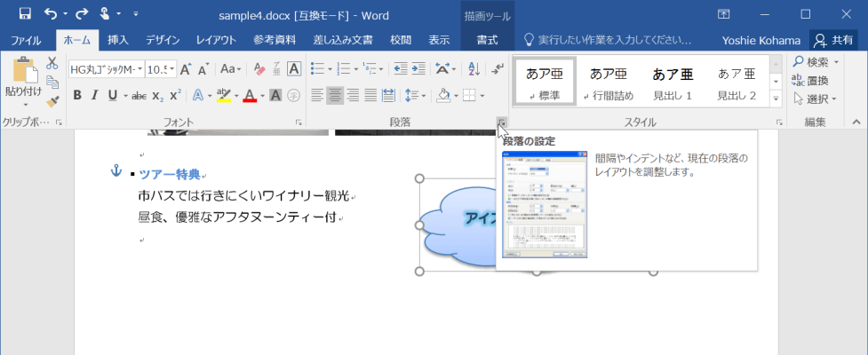Viewport: 868px width, 355px height.
Task: Open ribbon display options icon
Action: tap(723, 14)
